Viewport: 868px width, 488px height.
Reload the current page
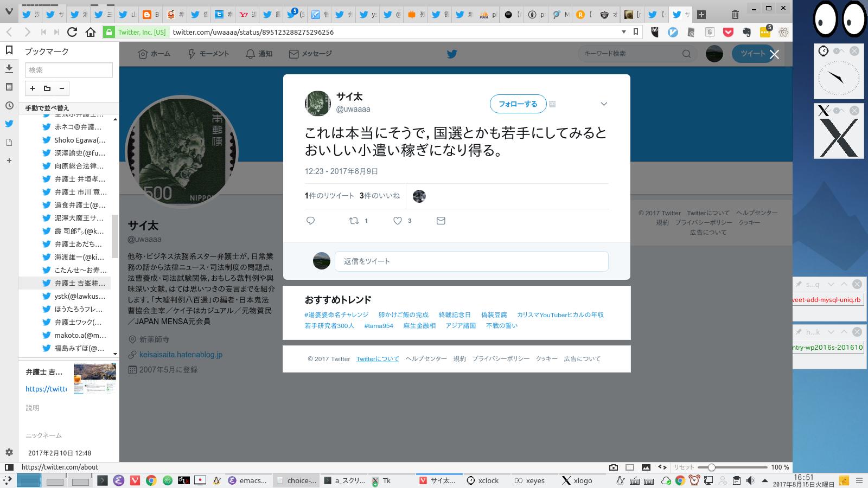(x=72, y=32)
